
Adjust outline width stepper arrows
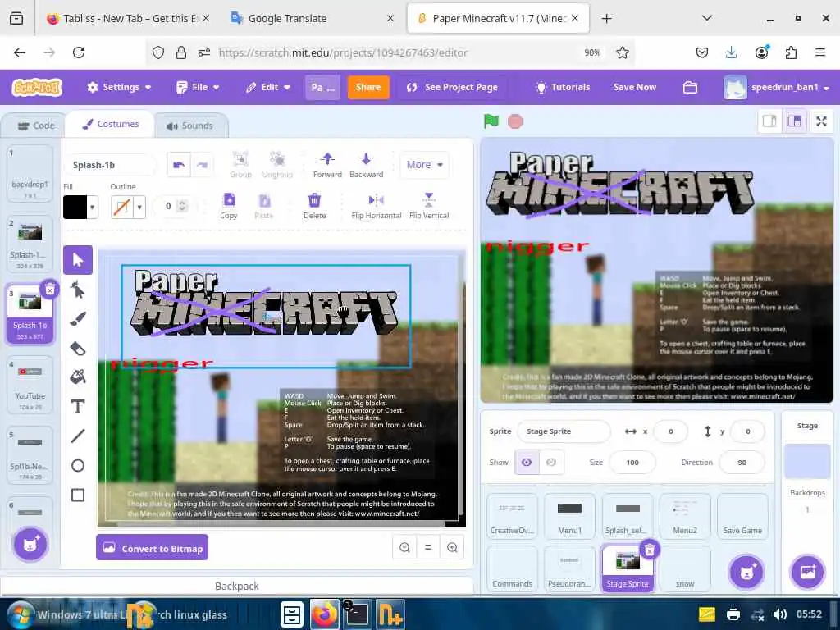click(x=182, y=206)
